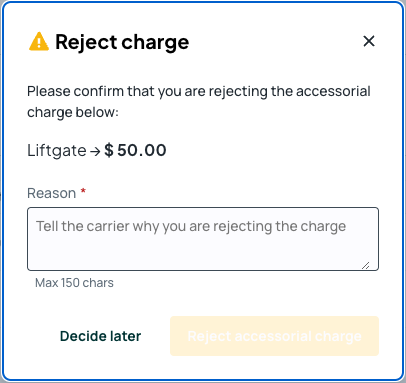Click the Reason field label
This screenshot has height=383, width=406.
[51, 193]
